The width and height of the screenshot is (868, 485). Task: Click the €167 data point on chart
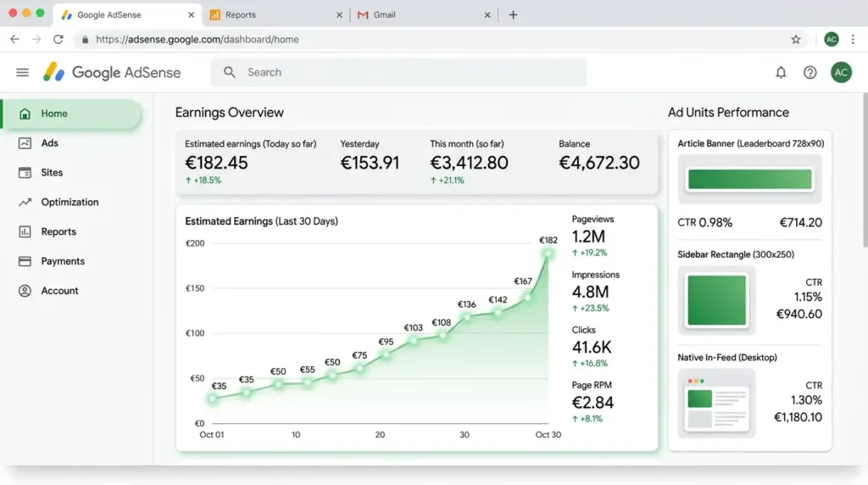(x=527, y=298)
